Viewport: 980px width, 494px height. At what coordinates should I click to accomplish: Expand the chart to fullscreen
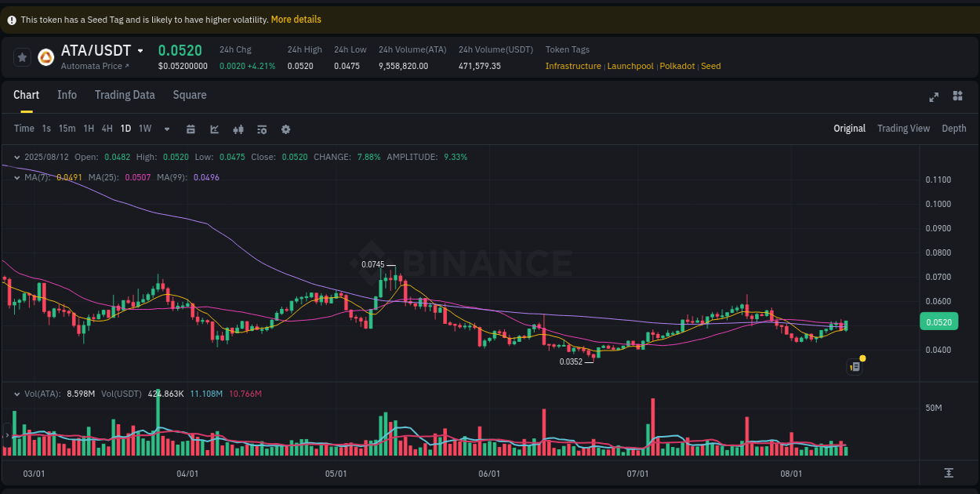tap(934, 96)
